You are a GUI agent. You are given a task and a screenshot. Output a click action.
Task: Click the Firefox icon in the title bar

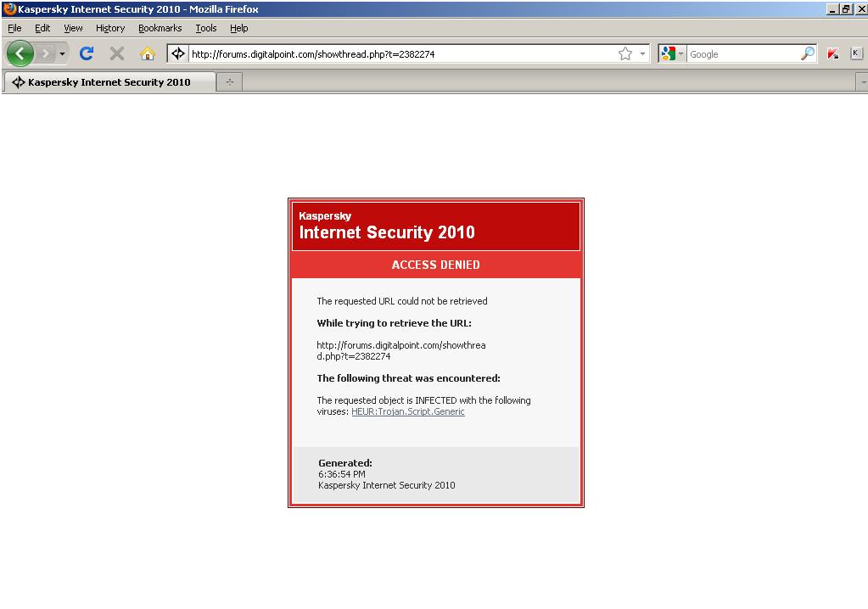(8, 8)
